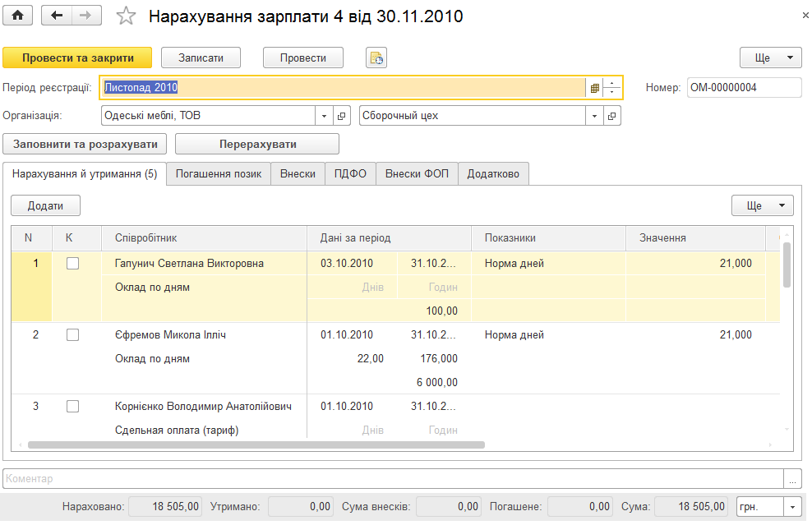Toggle checkbox for Гапунич Светлана Викторовна
Viewport: 812px width, 525px height.
tap(72, 264)
